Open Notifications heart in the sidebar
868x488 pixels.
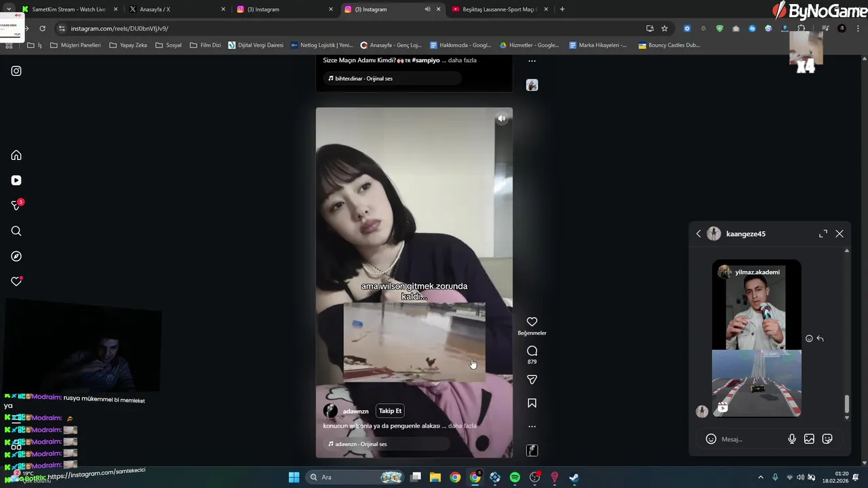tap(16, 281)
